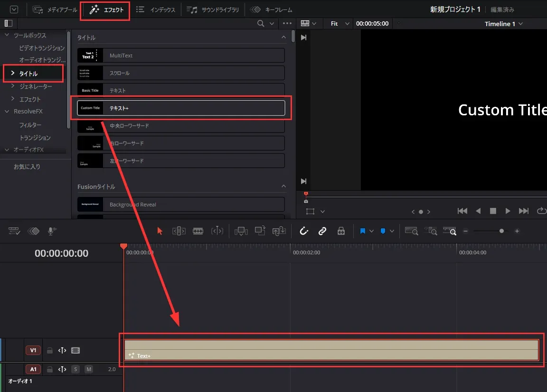This screenshot has height=392, width=547.
Task: Expand the エフェクト tree category
Action: pos(12,99)
